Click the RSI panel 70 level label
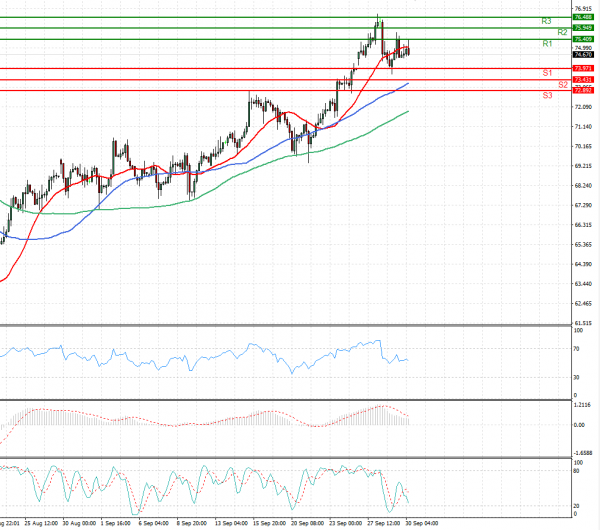The width and height of the screenshot is (600, 530). pyautogui.click(x=577, y=349)
